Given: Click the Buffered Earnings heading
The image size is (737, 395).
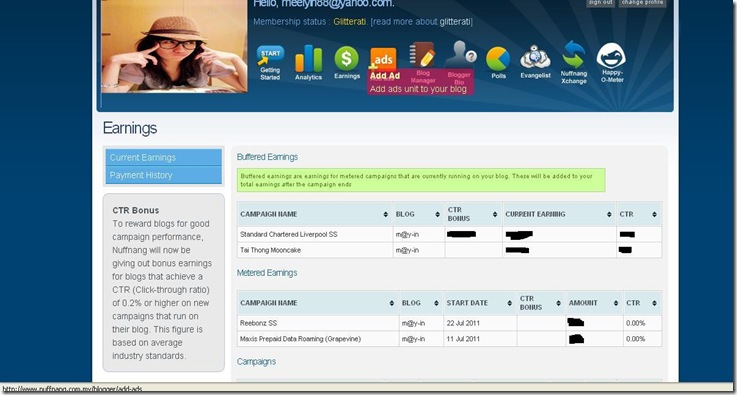Looking at the screenshot, I should [x=267, y=157].
